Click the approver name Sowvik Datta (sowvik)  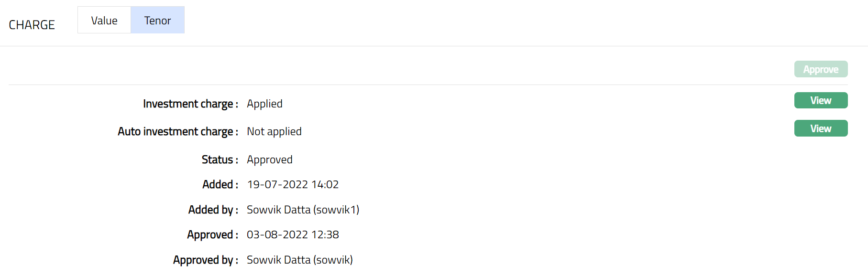click(300, 260)
